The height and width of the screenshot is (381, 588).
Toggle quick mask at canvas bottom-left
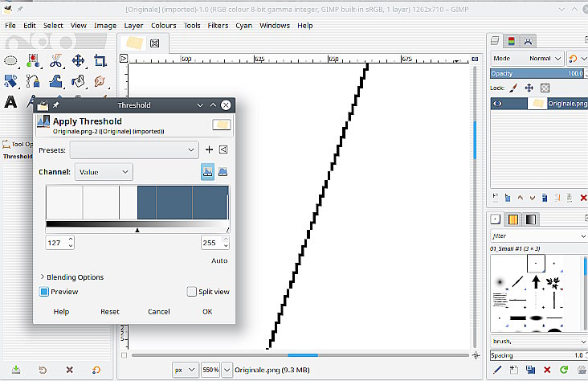tap(125, 355)
